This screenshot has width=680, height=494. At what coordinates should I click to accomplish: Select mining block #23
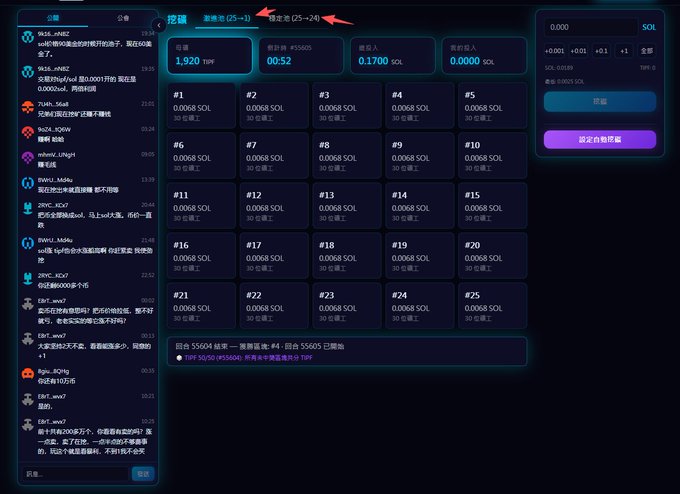(x=347, y=306)
